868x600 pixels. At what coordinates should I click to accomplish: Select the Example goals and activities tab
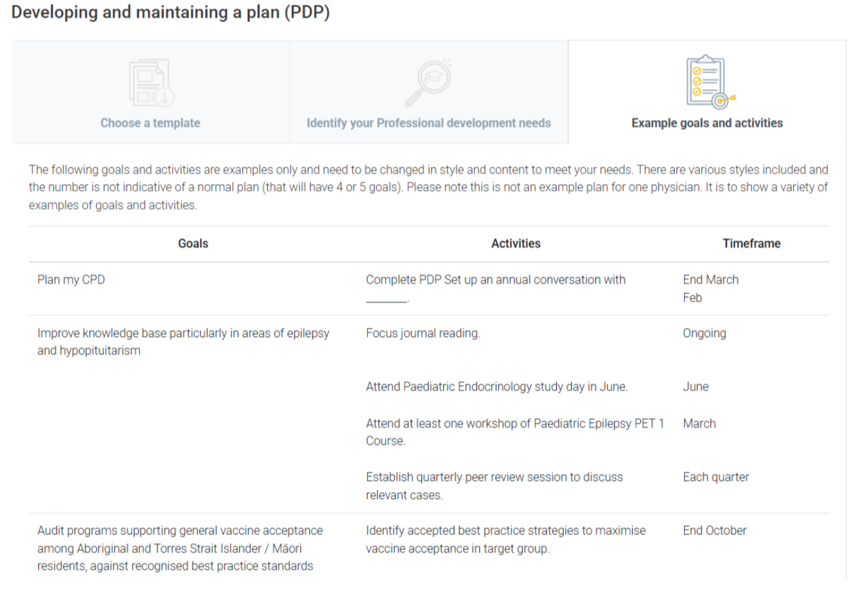click(x=706, y=123)
